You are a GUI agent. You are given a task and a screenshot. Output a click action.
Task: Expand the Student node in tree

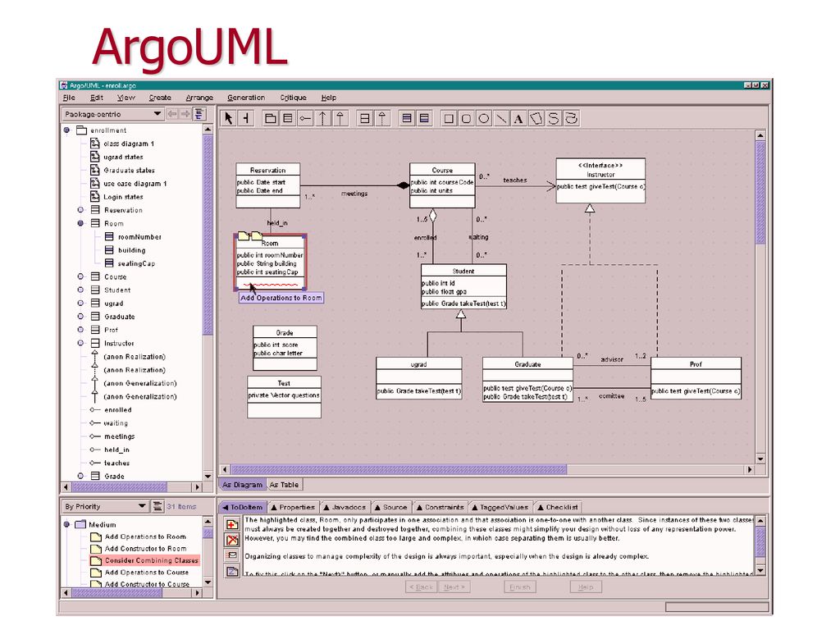[80, 290]
